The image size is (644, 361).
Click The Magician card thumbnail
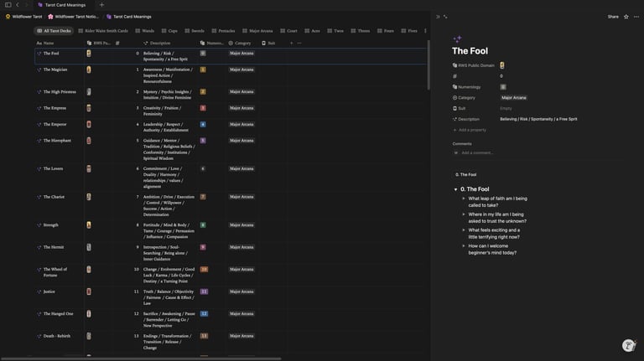pos(89,70)
